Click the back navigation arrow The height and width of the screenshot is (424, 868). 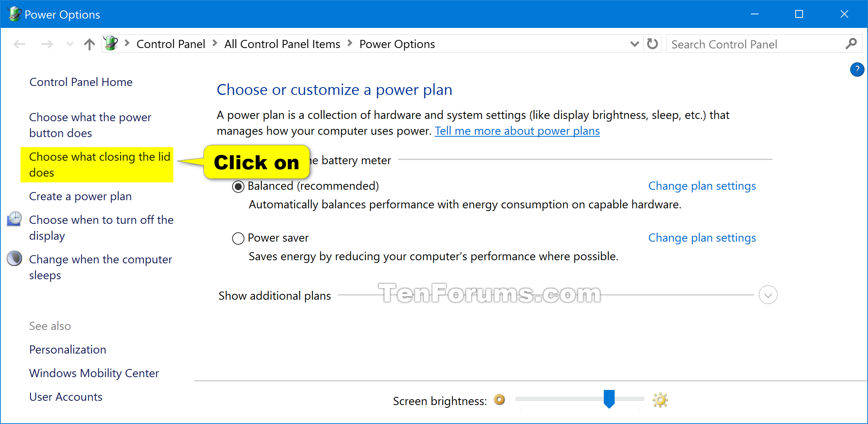[19, 44]
